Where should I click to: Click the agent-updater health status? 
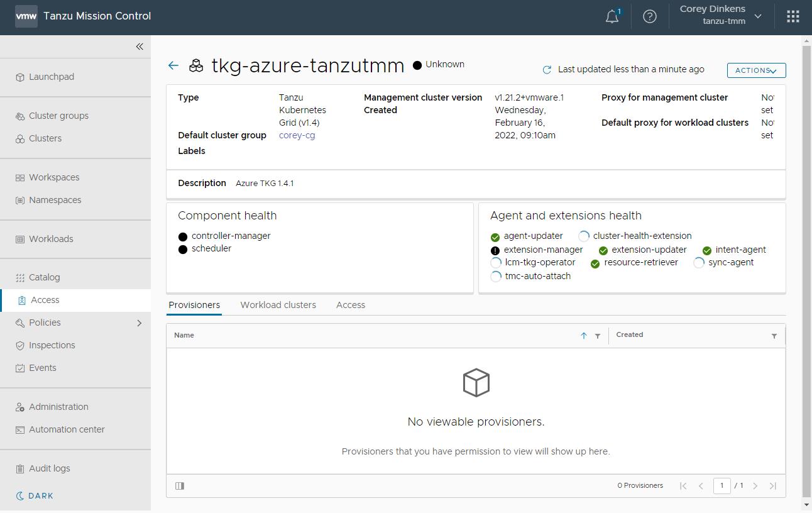pyautogui.click(x=527, y=236)
